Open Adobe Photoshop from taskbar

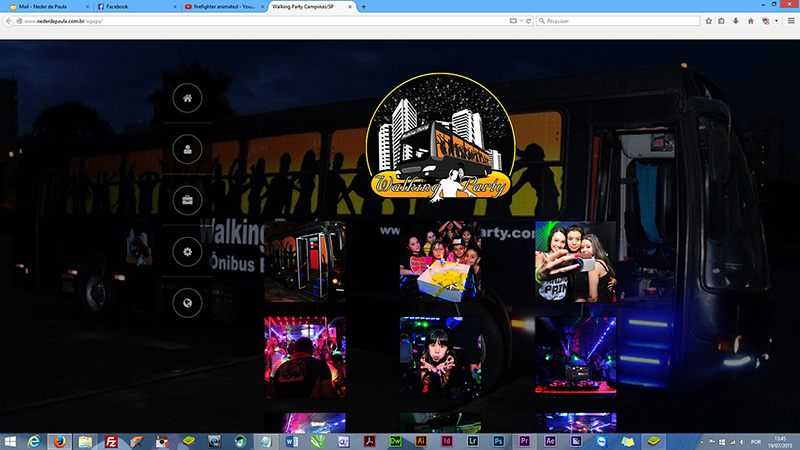[498, 441]
